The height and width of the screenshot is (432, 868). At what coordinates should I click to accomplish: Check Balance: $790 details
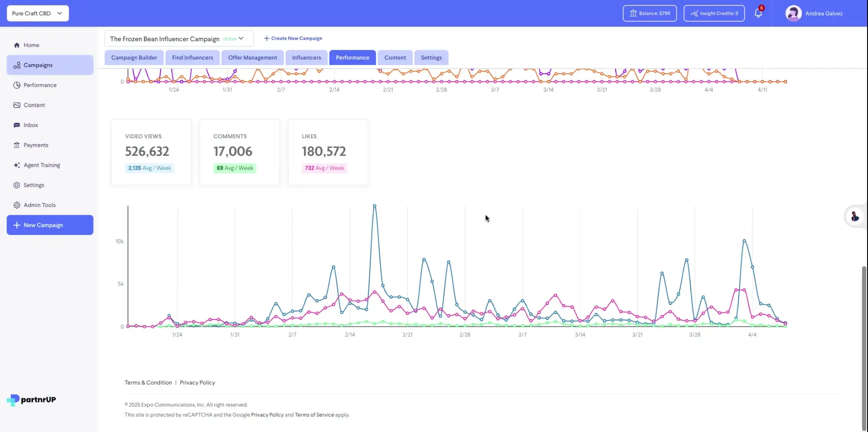(650, 13)
